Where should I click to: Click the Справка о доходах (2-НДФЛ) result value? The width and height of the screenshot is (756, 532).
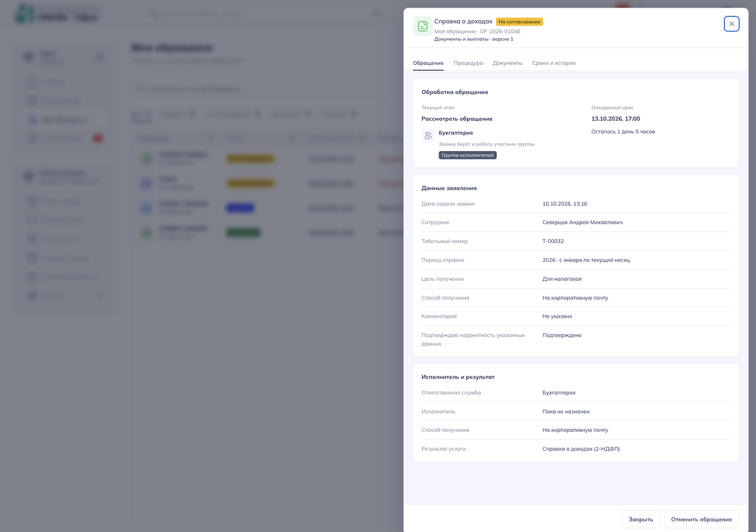click(581, 449)
